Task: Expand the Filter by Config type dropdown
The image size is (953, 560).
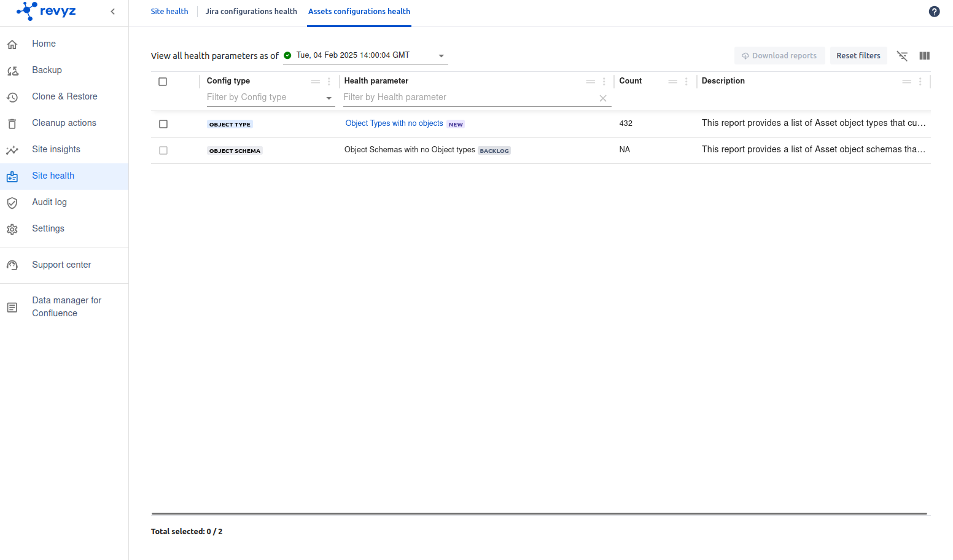Action: click(329, 98)
